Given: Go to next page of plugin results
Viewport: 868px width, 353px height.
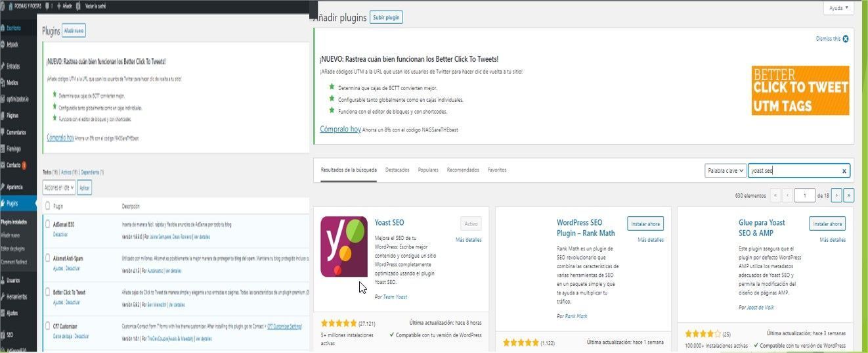Looking at the screenshot, I should pos(836,195).
